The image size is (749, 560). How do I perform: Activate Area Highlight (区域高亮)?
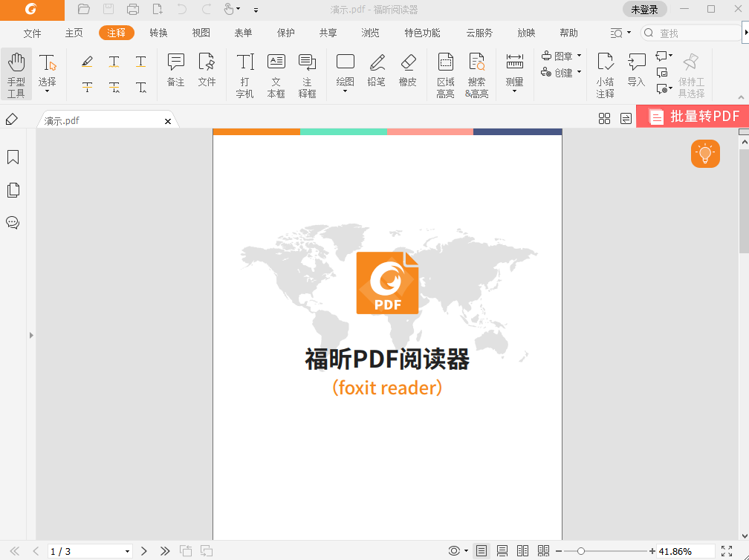tap(445, 72)
